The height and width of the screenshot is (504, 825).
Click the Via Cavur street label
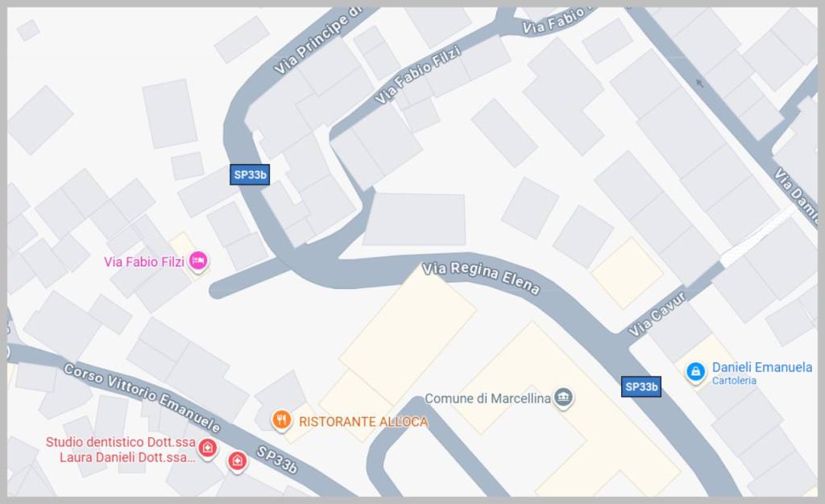pos(657,314)
